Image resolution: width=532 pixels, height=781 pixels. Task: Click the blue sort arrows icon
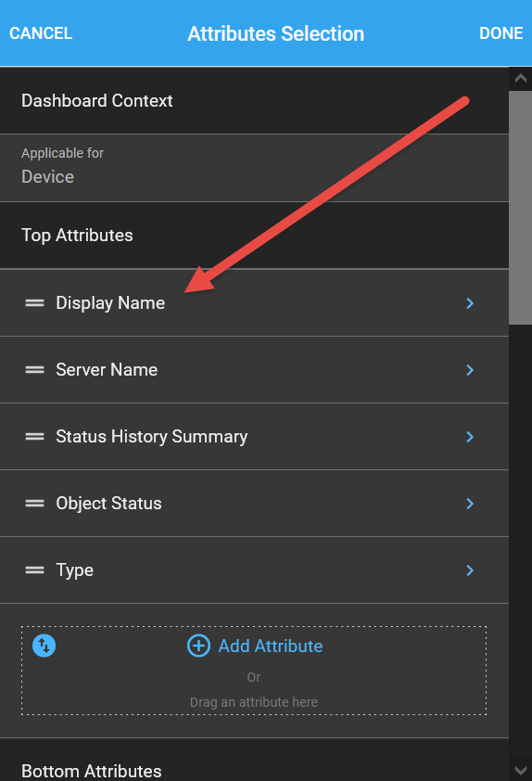tap(44, 646)
